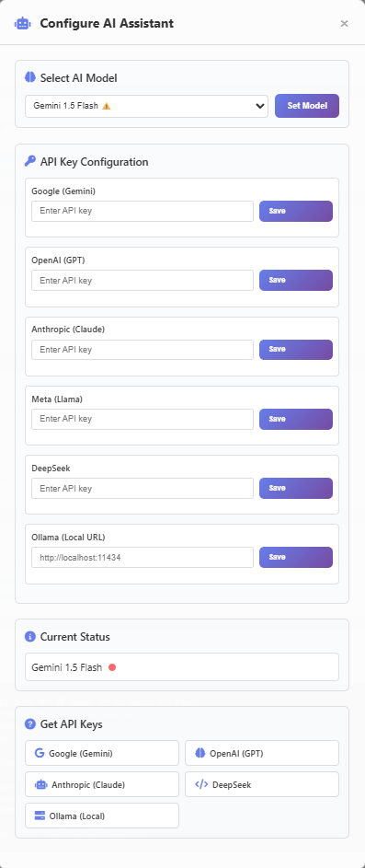Click the warning triangle icon in model selector
This screenshot has width=365, height=868.
pyautogui.click(x=106, y=106)
